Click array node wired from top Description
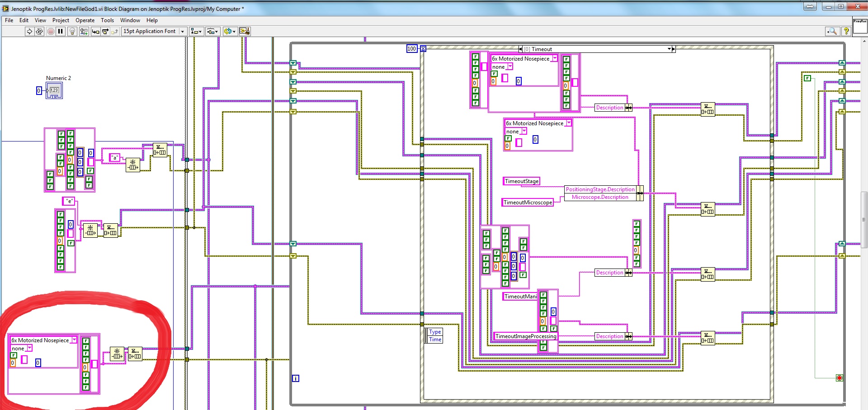The height and width of the screenshot is (410, 868). 708,109
